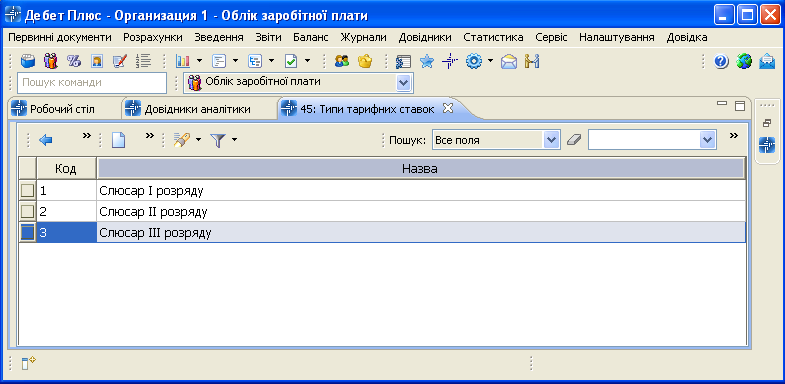Click the list form window toolbar icon
Image resolution: width=785 pixels, height=384 pixels.
[x=403, y=62]
